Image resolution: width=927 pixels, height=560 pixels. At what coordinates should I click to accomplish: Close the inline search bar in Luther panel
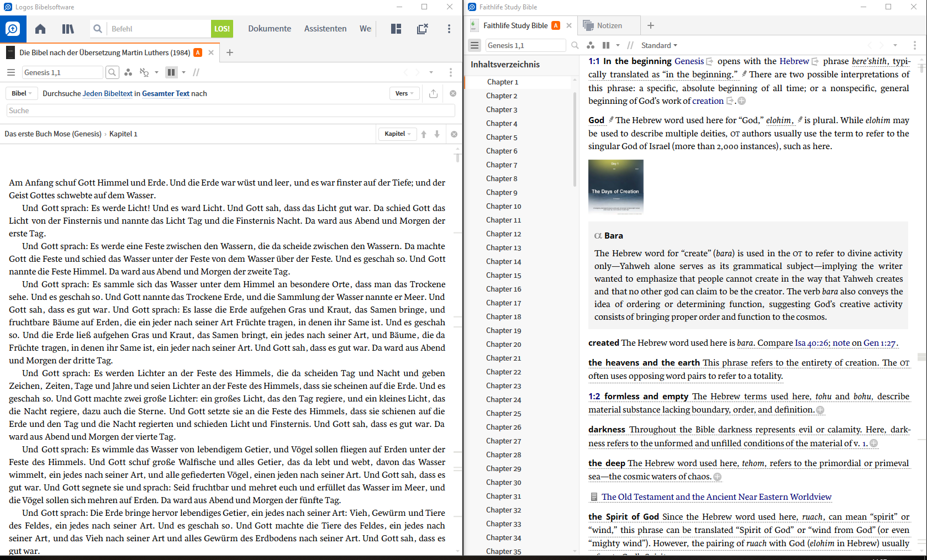pos(453,93)
